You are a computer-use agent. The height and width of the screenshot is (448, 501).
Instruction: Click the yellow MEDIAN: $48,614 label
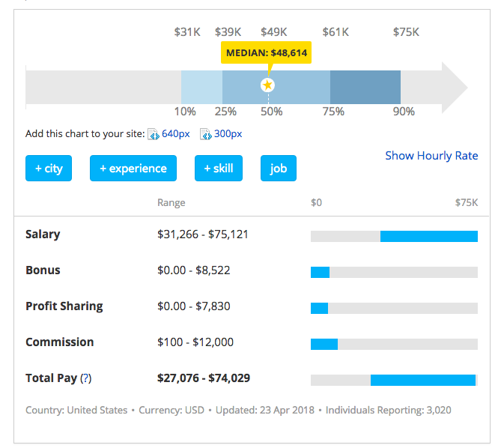click(x=267, y=53)
